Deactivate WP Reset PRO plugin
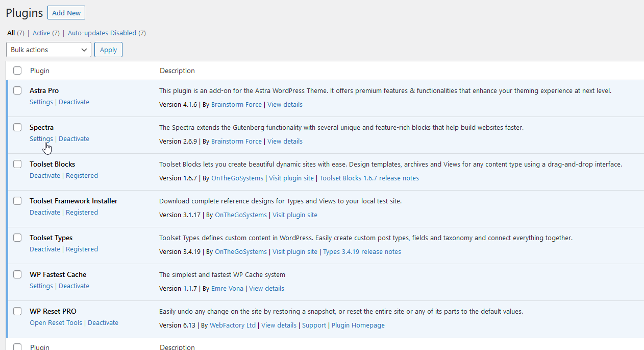Image resolution: width=644 pixels, height=350 pixels. point(103,322)
